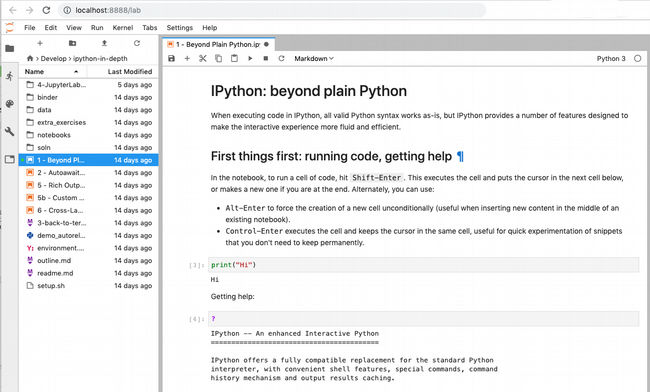The width and height of the screenshot is (650, 392).
Task: Select the extra_exercises folder
Action: [89, 122]
